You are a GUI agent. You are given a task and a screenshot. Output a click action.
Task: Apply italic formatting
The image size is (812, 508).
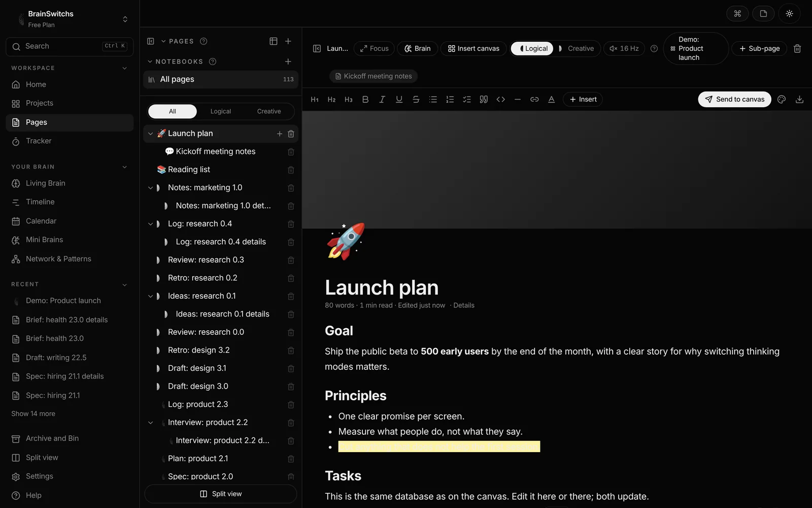point(382,100)
